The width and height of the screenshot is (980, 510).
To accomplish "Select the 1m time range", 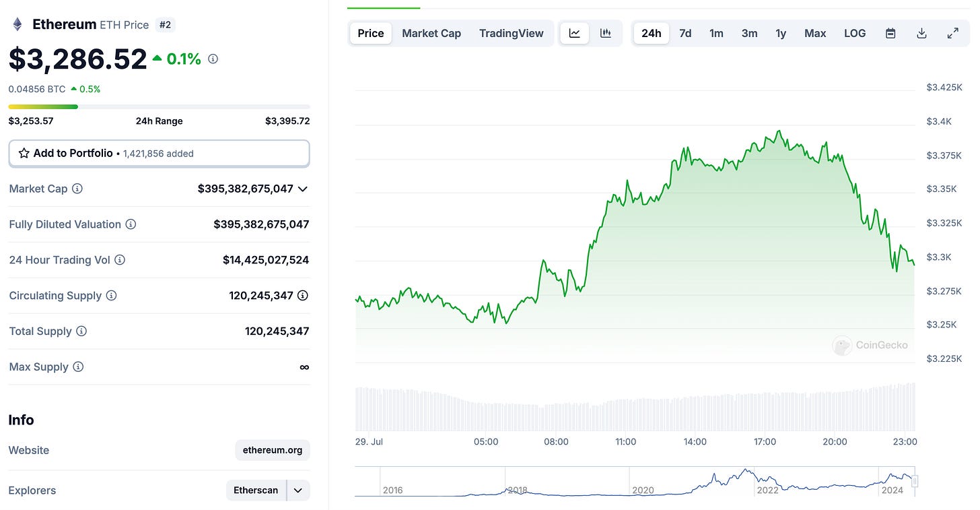I will (716, 33).
